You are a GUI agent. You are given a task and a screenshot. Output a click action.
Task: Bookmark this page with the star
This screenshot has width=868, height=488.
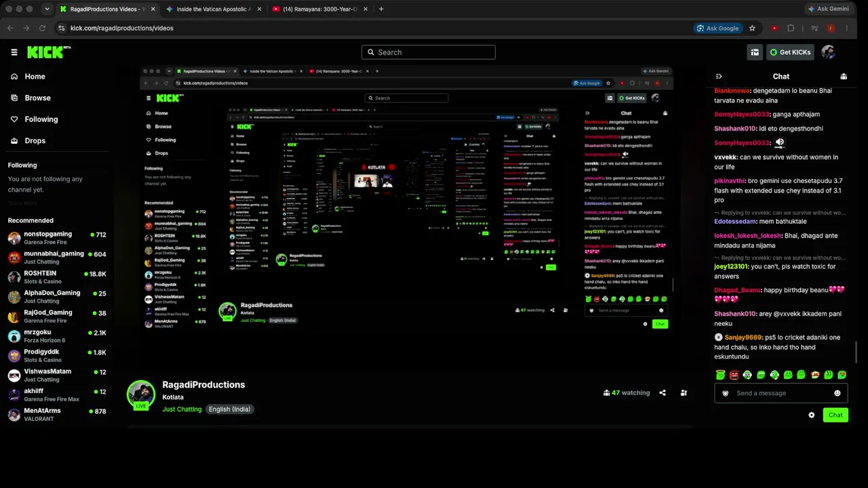tap(752, 28)
